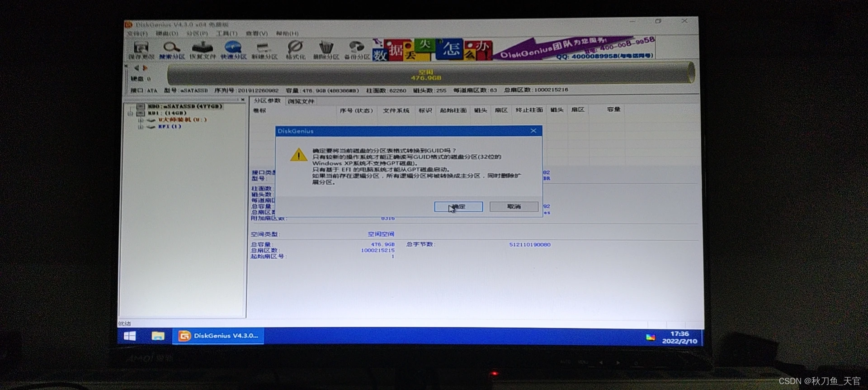Close the DiskGenius warning dialog
The image size is (868, 390).
point(533,131)
